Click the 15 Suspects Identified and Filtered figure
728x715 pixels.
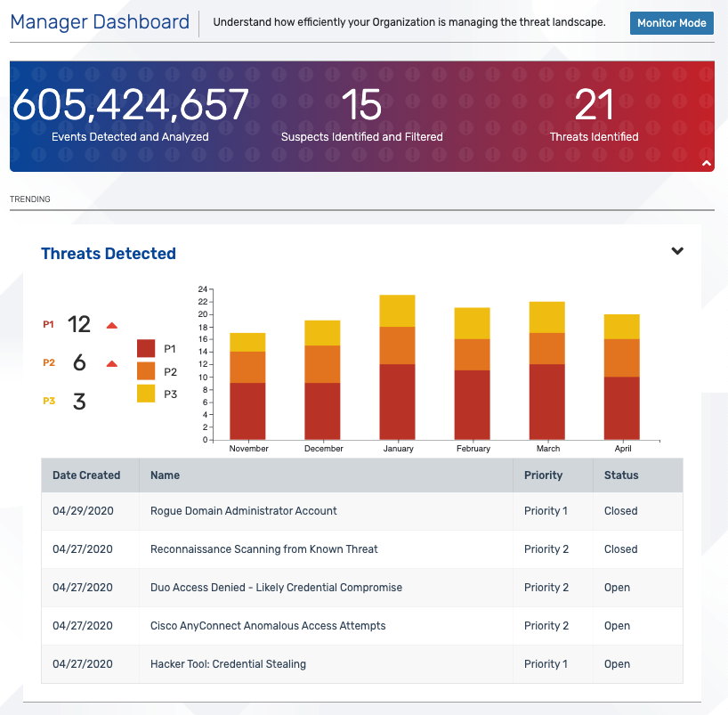point(361,105)
